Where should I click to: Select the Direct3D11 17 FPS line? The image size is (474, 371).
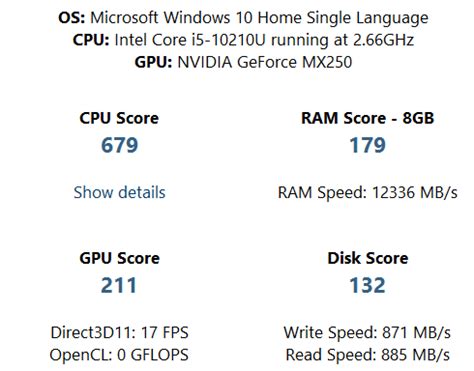point(119,332)
